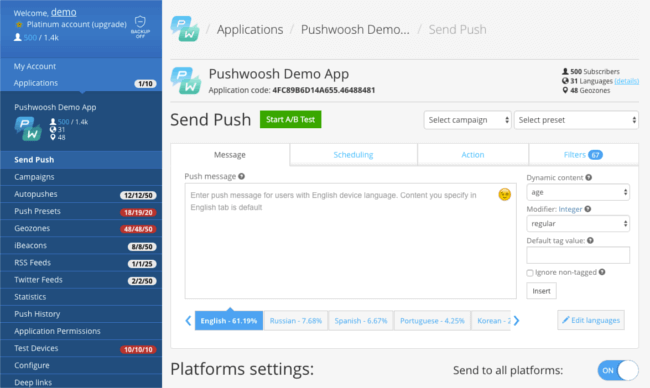The height and width of the screenshot is (388, 650).
Task: Open Test Devices in sidebar
Action: (x=81, y=348)
